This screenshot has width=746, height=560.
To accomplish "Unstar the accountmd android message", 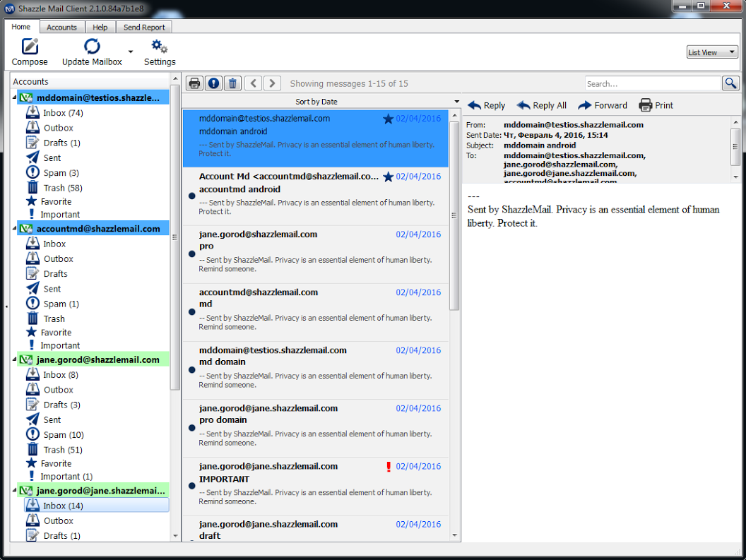I will (388, 177).
